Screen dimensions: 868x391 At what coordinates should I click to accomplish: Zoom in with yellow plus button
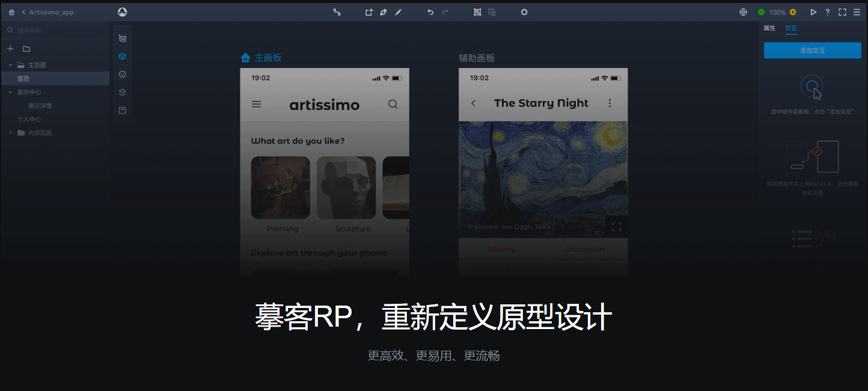tap(793, 12)
